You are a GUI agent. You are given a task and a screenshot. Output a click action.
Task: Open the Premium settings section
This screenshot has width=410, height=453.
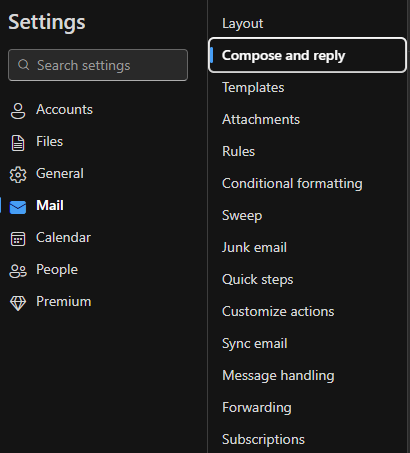(x=63, y=301)
